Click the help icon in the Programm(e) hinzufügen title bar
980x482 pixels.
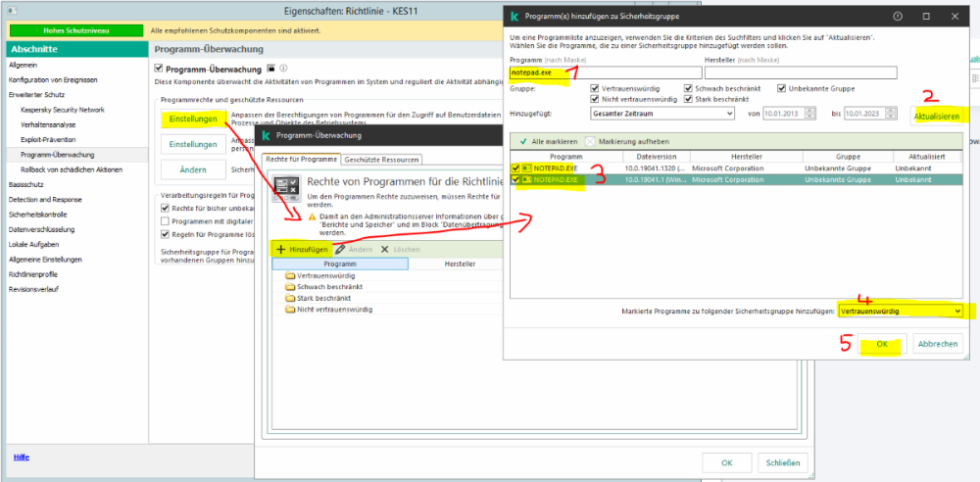pyautogui.click(x=899, y=17)
